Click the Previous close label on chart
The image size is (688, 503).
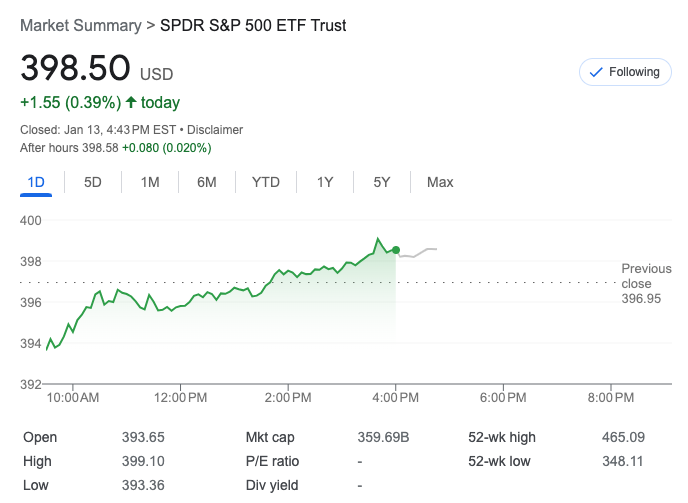646,276
